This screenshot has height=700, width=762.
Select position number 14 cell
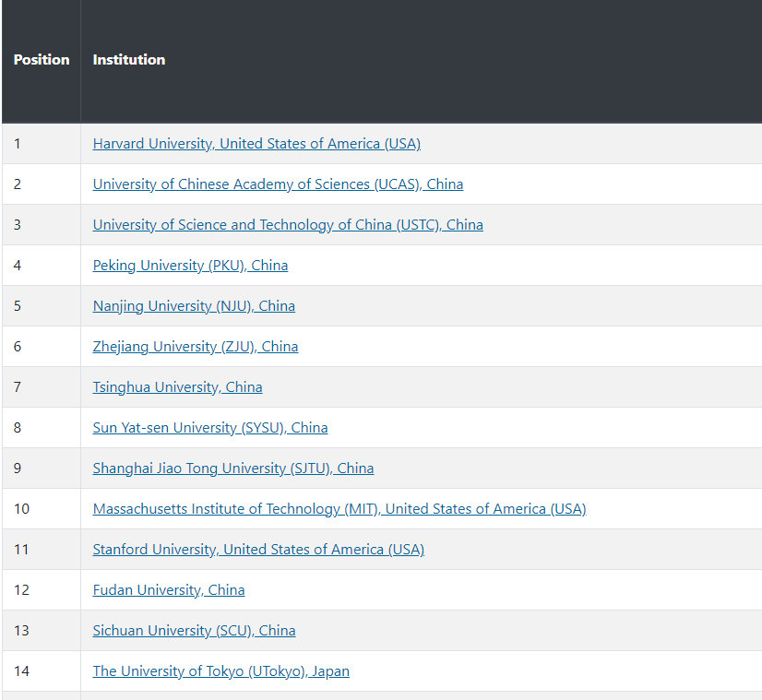[42, 670]
